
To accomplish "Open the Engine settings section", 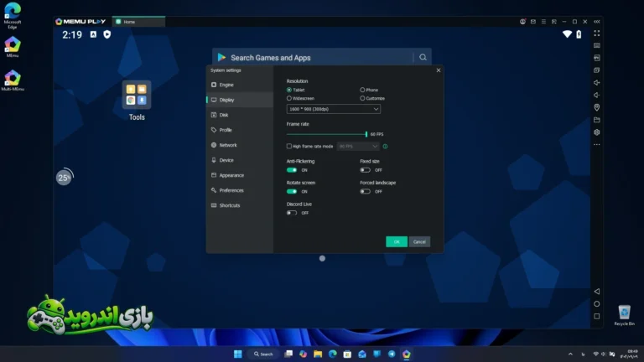I will [x=240, y=85].
